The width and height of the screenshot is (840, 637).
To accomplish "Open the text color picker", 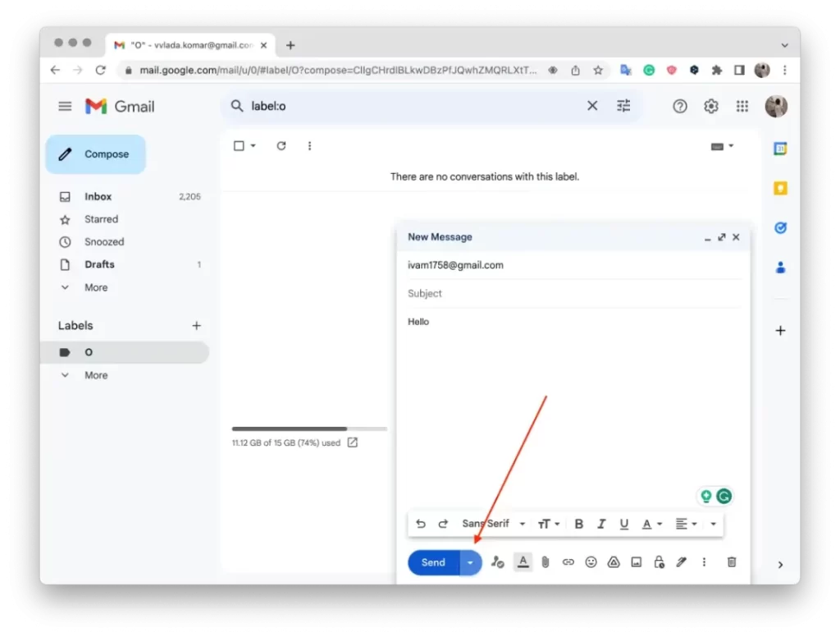I will [652, 524].
